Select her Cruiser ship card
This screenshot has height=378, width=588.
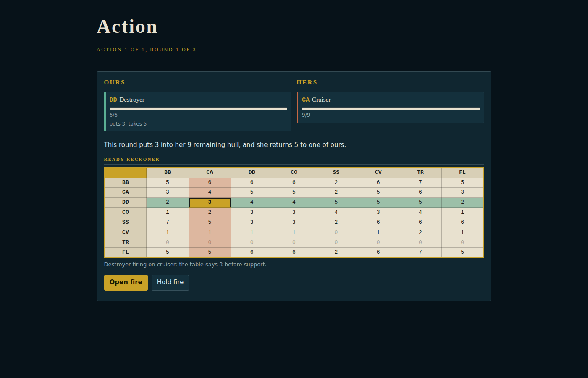(x=390, y=108)
